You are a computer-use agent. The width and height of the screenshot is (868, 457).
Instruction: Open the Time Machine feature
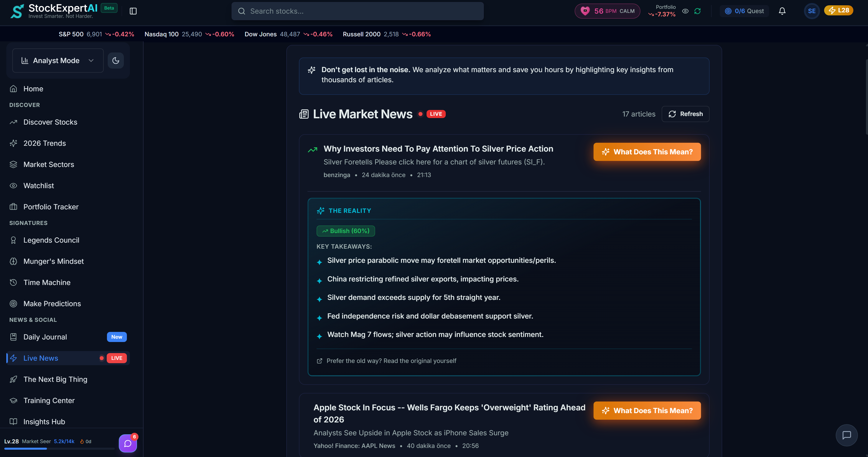[46, 282]
